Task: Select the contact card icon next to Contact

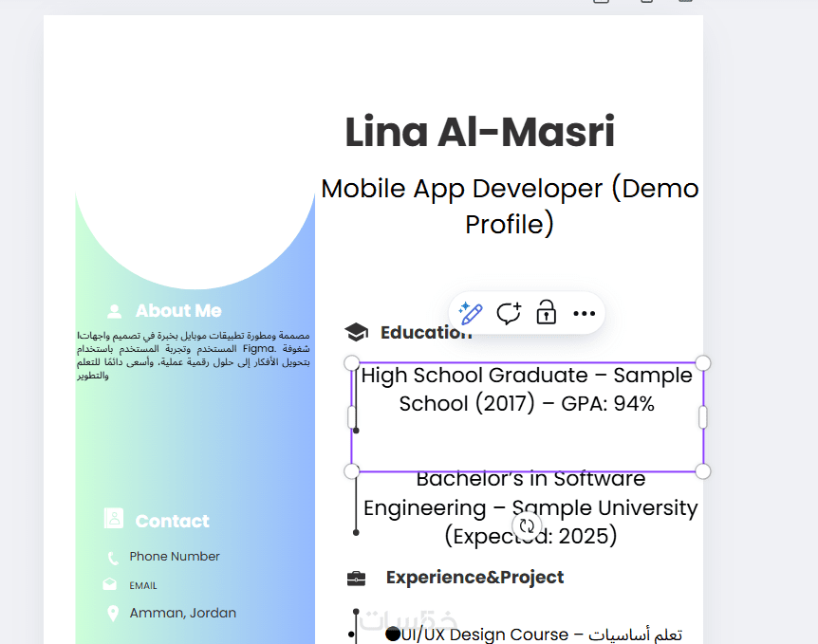Action: tap(114, 519)
